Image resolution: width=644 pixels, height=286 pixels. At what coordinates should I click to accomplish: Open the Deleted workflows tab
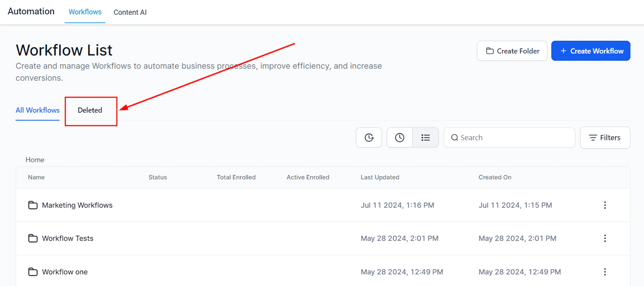90,110
